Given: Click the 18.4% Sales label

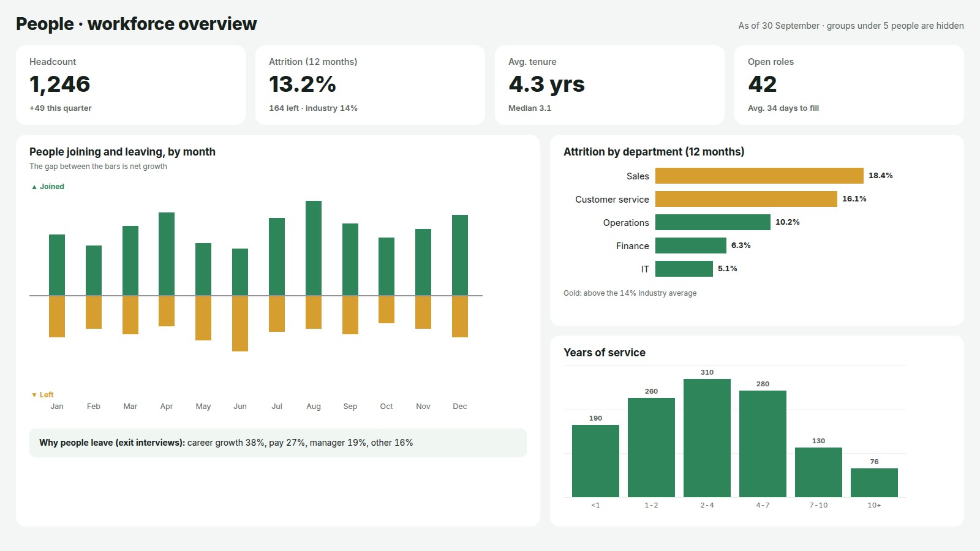Looking at the screenshot, I should [x=881, y=176].
